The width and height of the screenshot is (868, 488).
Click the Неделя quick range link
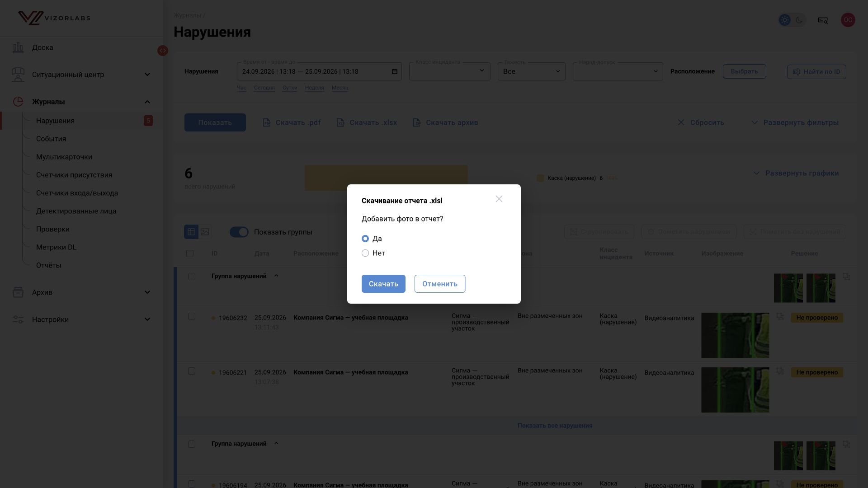pos(314,88)
